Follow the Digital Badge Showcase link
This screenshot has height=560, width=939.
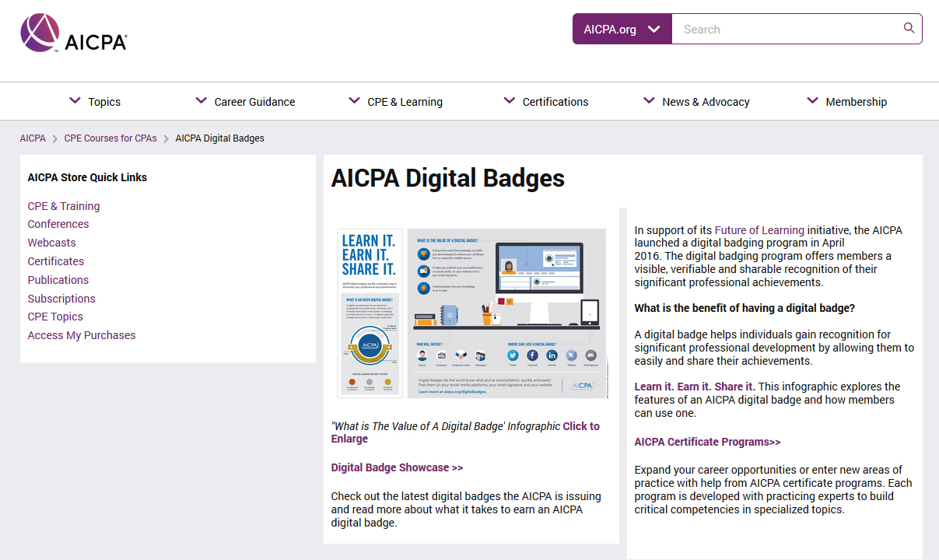397,467
